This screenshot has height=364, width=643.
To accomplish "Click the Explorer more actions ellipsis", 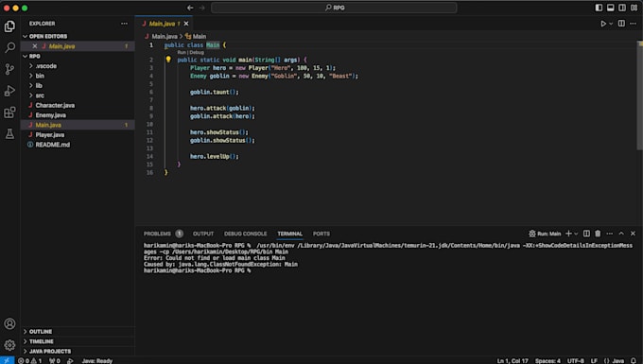I will (124, 24).
